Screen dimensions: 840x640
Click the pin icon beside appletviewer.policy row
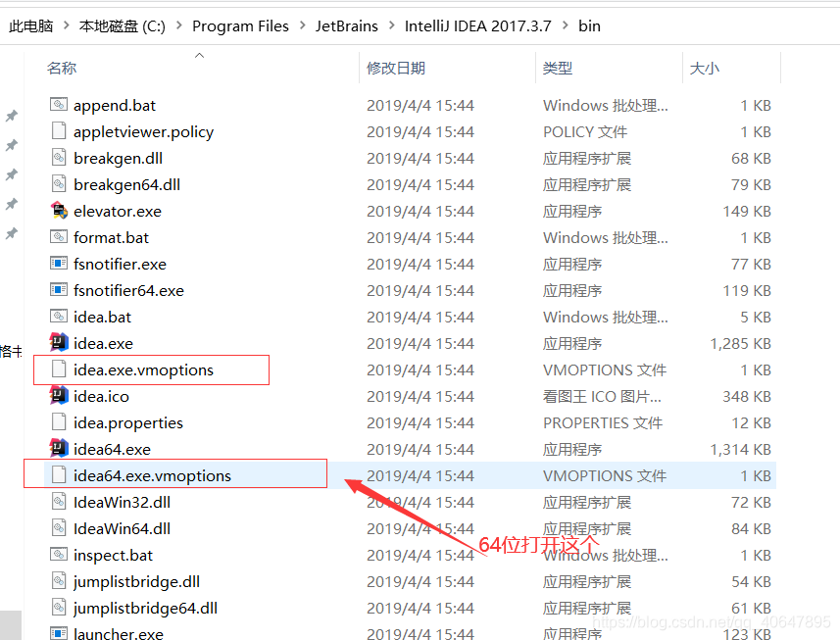11,145
